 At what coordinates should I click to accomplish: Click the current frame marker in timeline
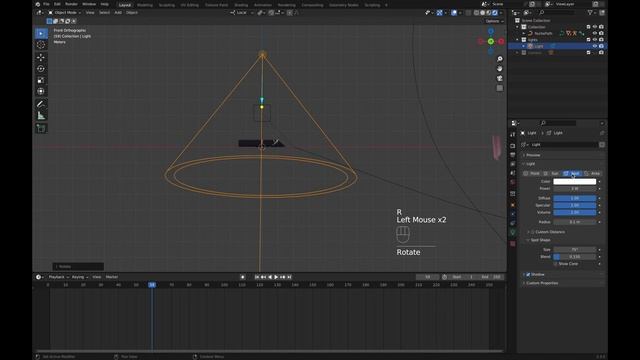(152, 284)
